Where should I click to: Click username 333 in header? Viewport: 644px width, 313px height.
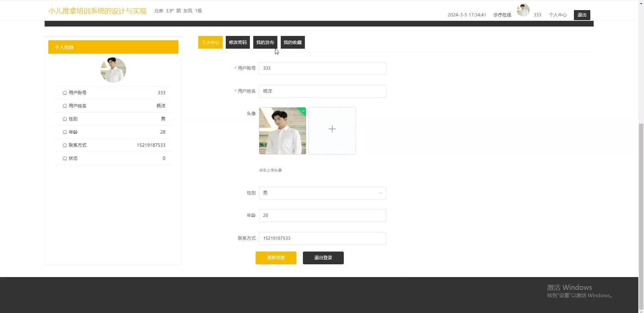(x=537, y=15)
